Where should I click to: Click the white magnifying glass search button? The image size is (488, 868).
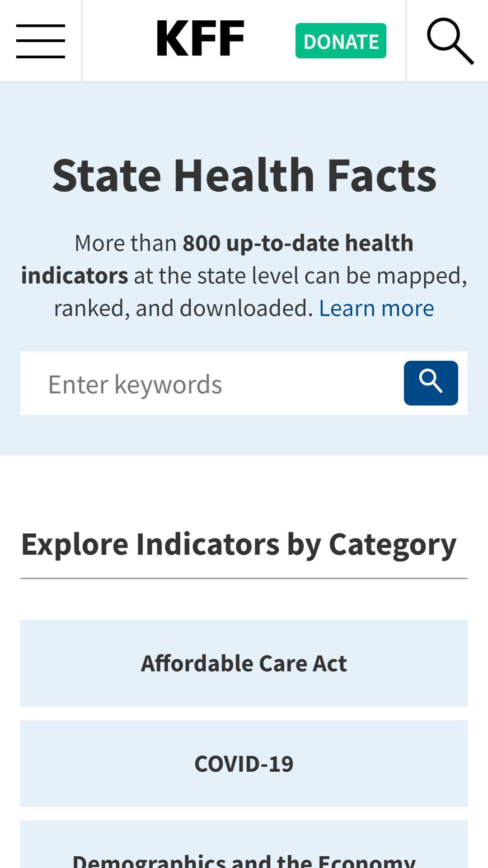coord(431,383)
